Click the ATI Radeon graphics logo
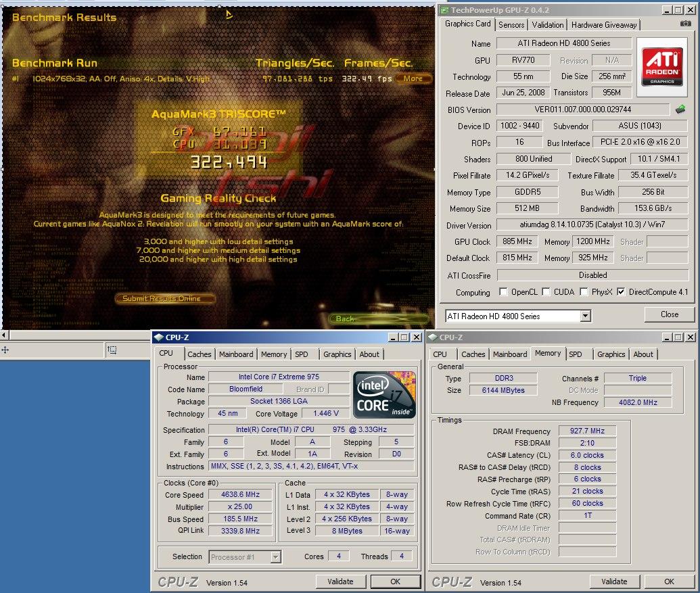This screenshot has width=700, height=593. coord(662,66)
